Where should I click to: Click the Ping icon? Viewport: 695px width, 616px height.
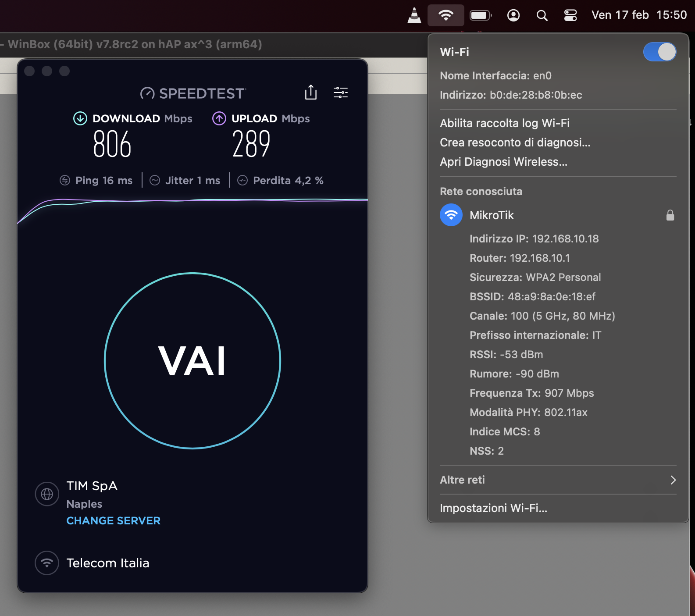pos(65,180)
